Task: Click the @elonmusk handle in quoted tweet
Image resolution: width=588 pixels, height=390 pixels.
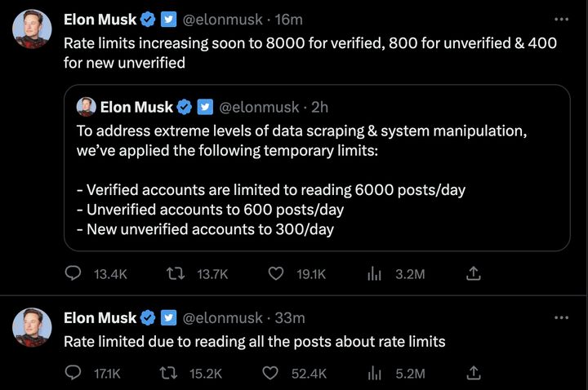Action: point(257,107)
